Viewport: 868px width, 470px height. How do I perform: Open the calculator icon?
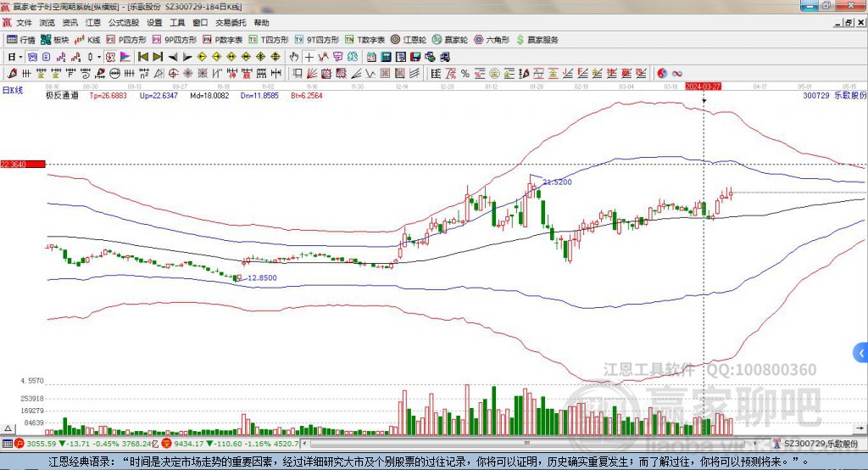point(387,57)
